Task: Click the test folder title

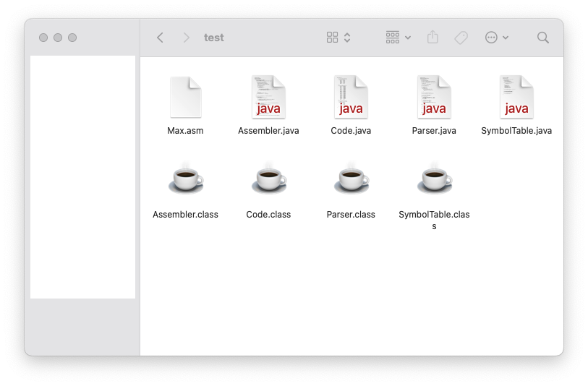Action: pyautogui.click(x=214, y=38)
